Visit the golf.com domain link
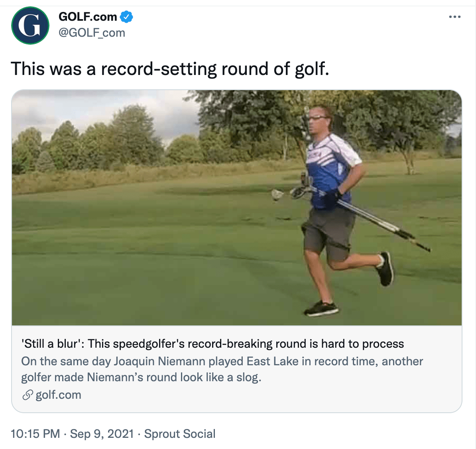This screenshot has height=449, width=476. pos(58,395)
